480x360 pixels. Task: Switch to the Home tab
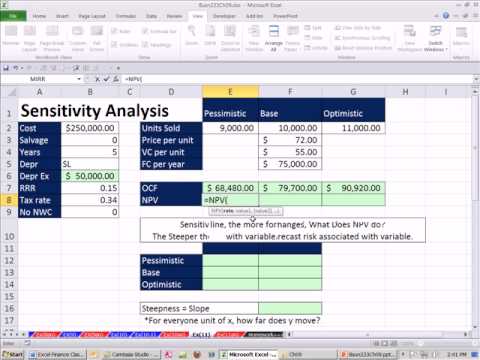click(x=39, y=16)
